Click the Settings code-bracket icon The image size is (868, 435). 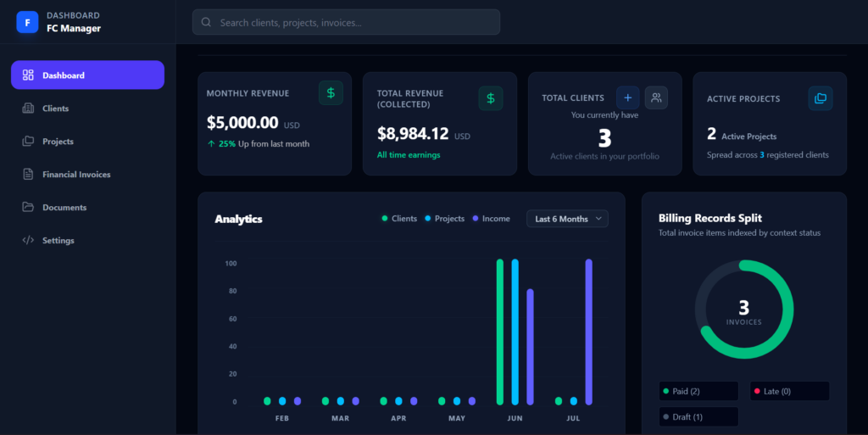28,240
